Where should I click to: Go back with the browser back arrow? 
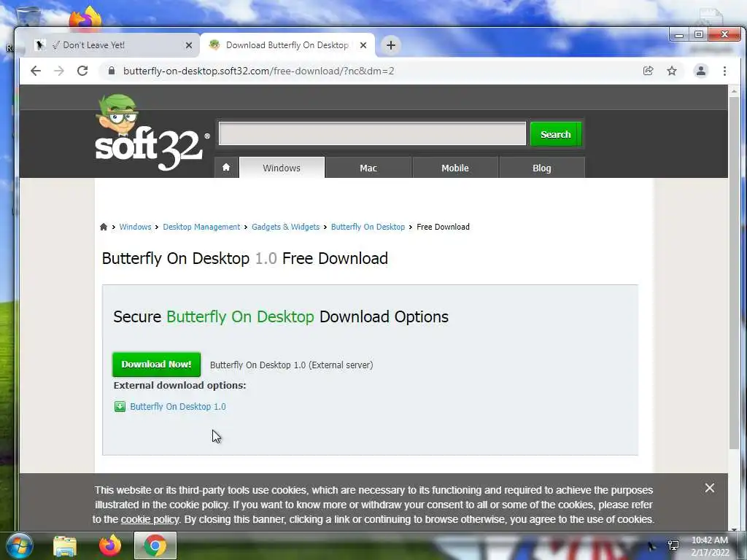[36, 71]
